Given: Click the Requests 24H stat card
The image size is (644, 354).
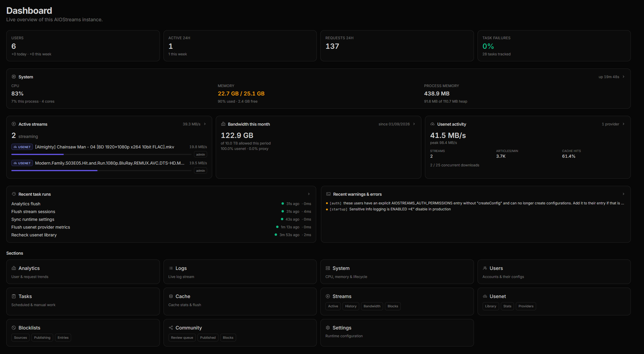Looking at the screenshot, I should tap(397, 46).
